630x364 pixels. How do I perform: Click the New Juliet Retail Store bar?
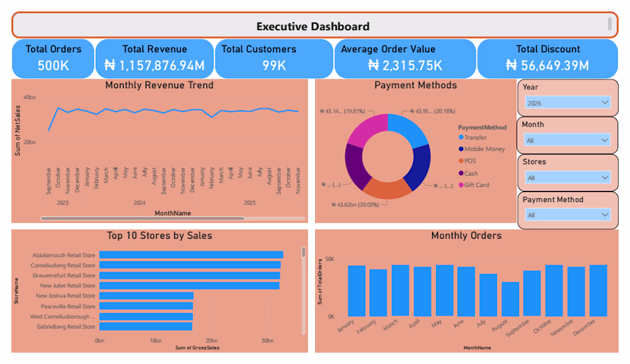[x=190, y=285]
